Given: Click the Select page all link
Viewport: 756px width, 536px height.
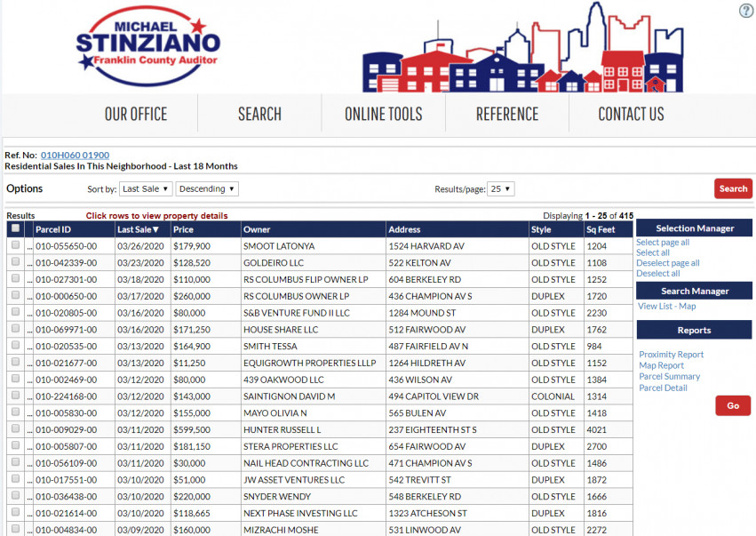Looking at the screenshot, I should coord(663,242).
